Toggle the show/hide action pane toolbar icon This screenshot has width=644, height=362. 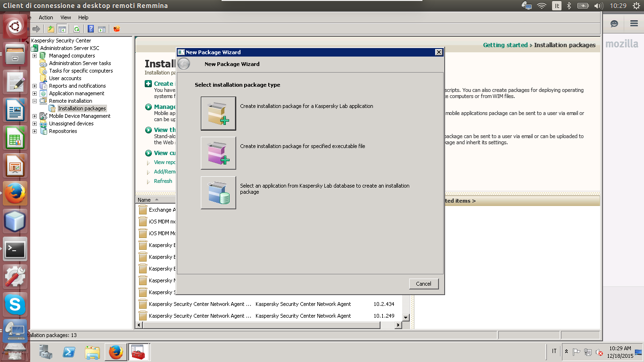[101, 29]
